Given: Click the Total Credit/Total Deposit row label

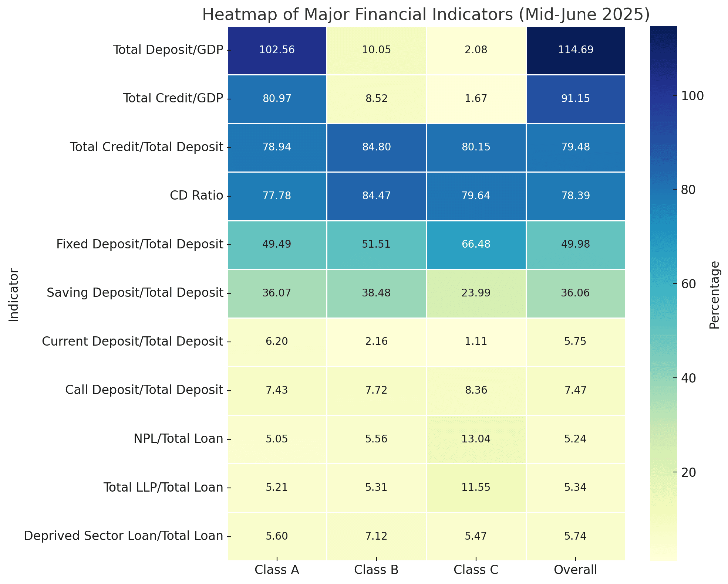Looking at the screenshot, I should coord(146,147).
